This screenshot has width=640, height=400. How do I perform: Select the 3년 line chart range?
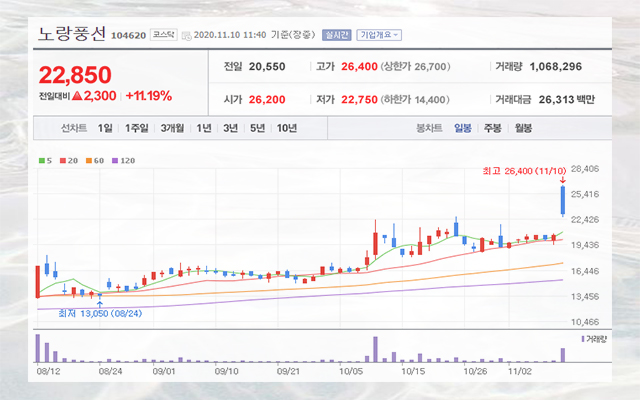(x=231, y=128)
